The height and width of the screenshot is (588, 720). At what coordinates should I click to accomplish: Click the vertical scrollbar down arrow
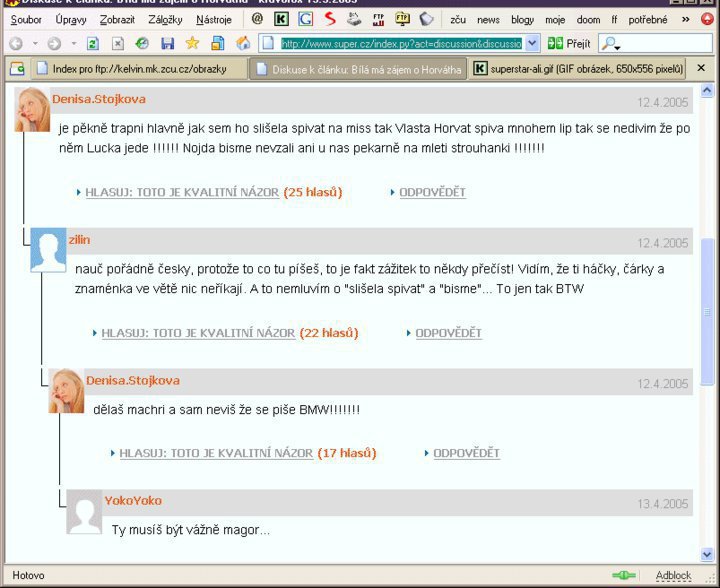708,554
